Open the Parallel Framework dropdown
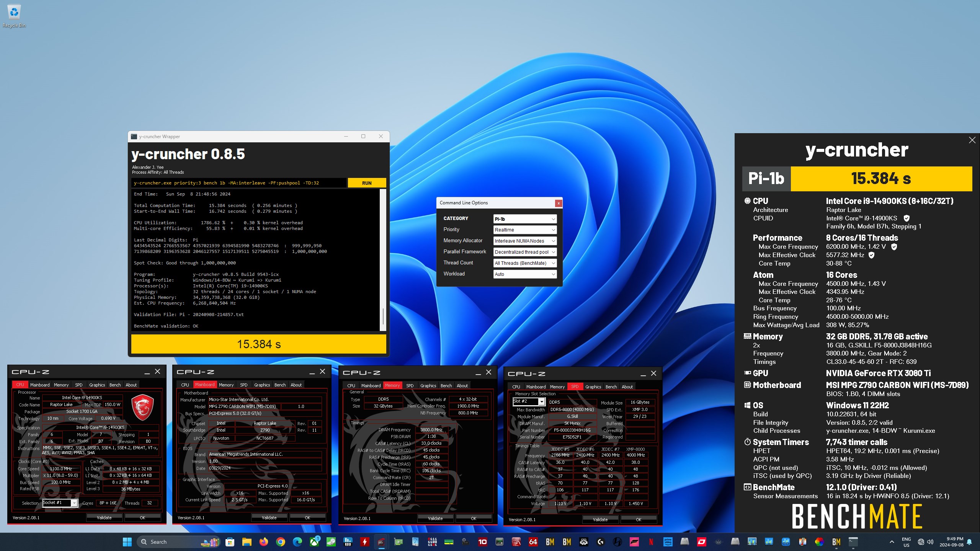The height and width of the screenshot is (551, 980). tap(525, 252)
